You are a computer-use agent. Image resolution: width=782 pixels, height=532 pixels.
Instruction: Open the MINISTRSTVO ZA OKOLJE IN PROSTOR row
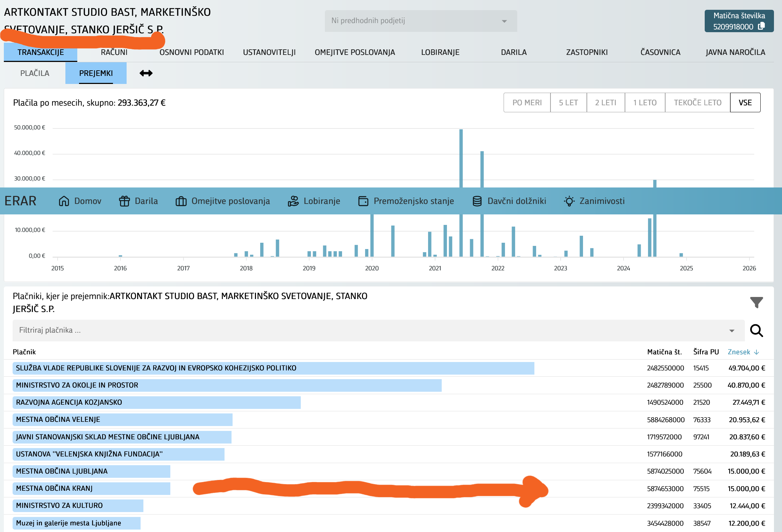[77, 385]
